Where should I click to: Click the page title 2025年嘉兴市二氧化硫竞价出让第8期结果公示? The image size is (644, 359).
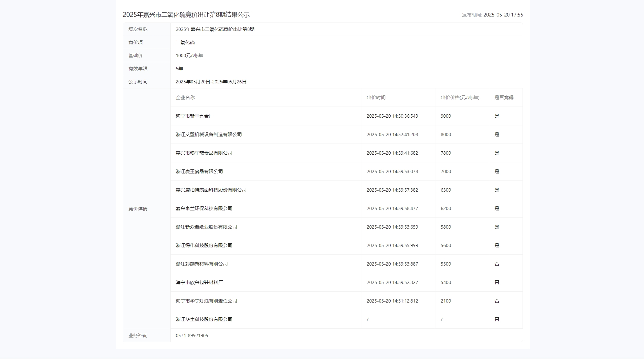pyautogui.click(x=186, y=15)
